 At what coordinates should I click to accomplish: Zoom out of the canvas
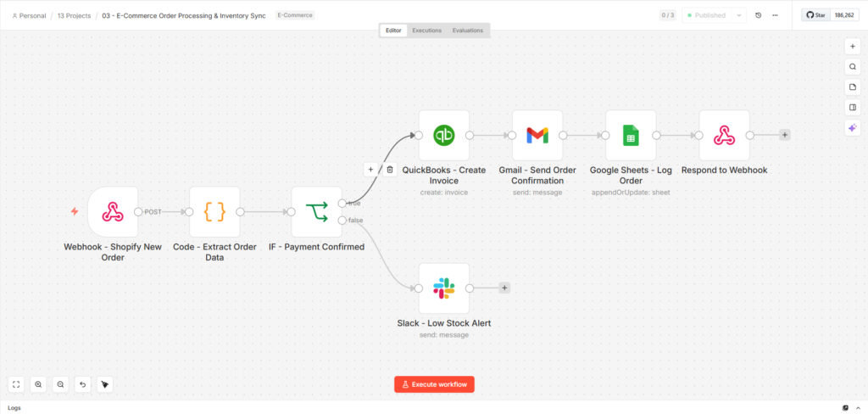pos(60,384)
